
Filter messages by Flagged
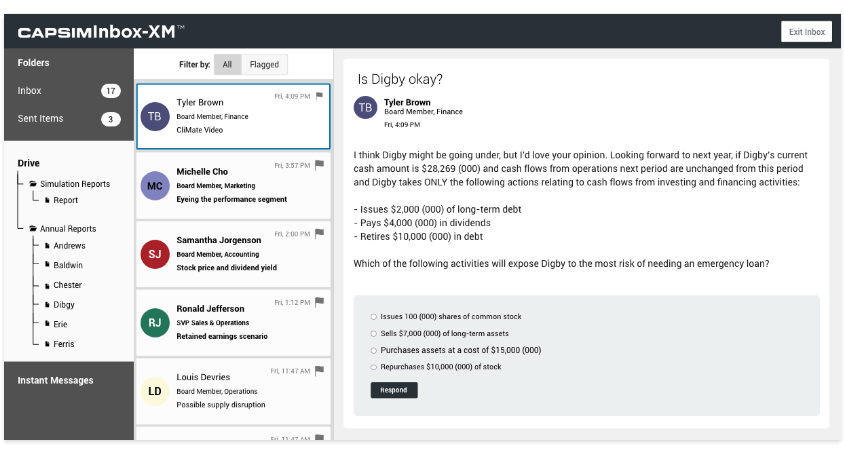tap(264, 65)
